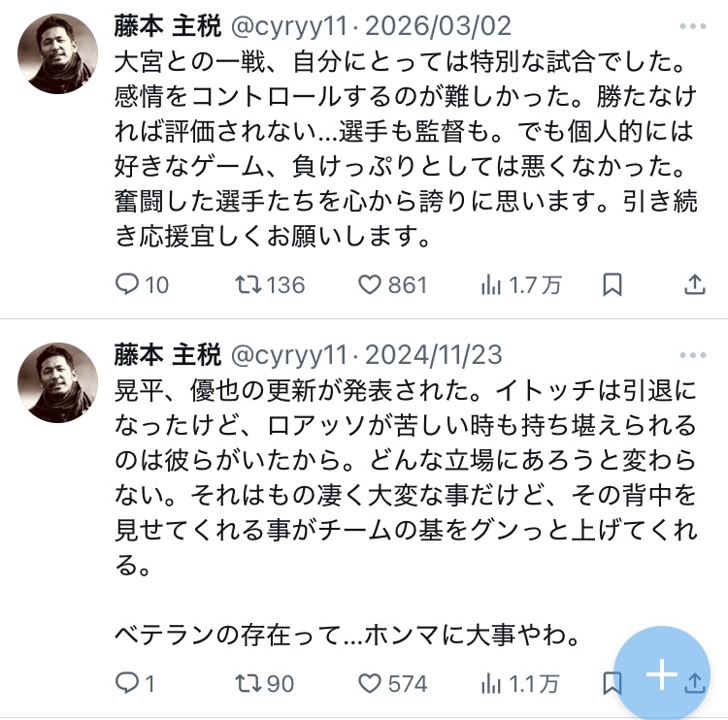Reply to the 2024/11/23 tweet

[128, 684]
